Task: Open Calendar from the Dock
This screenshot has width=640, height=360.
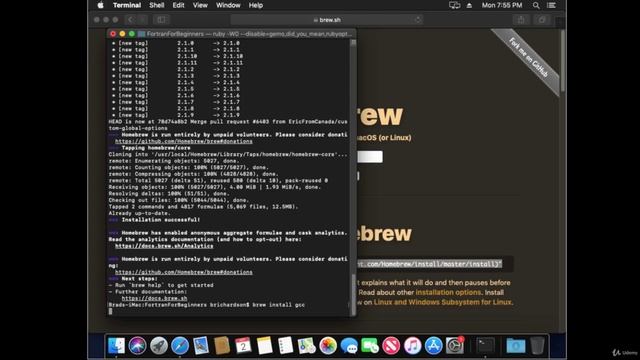Action: click(x=243, y=346)
